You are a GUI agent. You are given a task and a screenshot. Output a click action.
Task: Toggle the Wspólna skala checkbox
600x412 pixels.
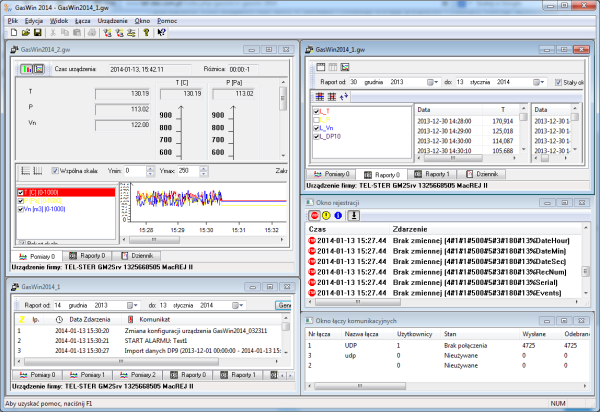pyautogui.click(x=55, y=172)
